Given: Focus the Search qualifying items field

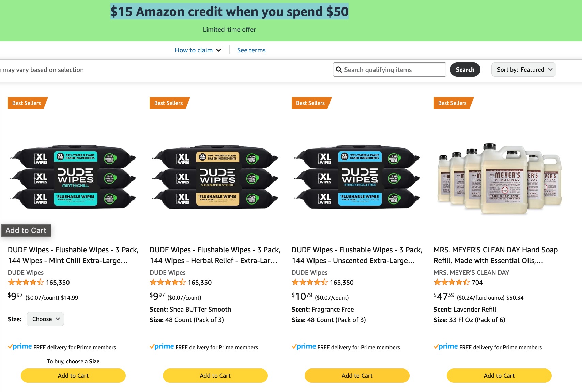Looking at the screenshot, I should (x=393, y=70).
